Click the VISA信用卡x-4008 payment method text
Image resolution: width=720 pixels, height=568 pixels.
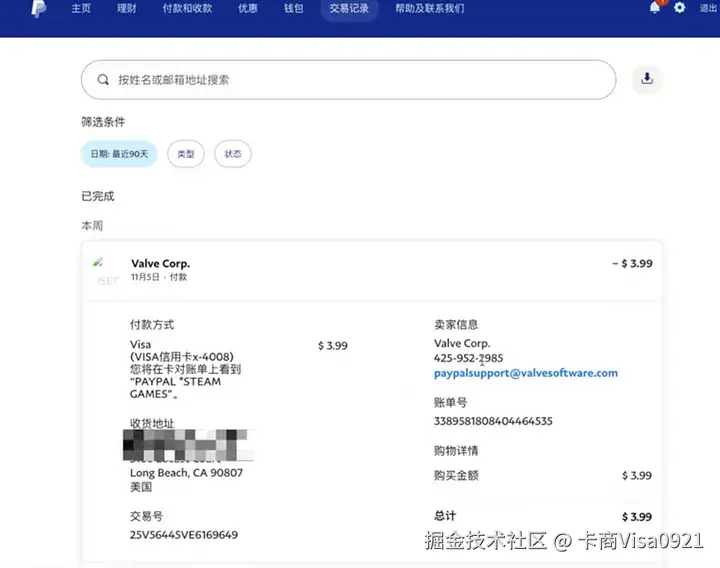point(182,357)
